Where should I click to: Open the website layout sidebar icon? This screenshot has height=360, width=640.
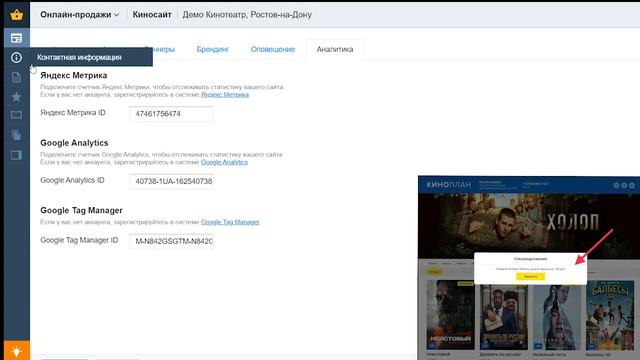[17, 38]
